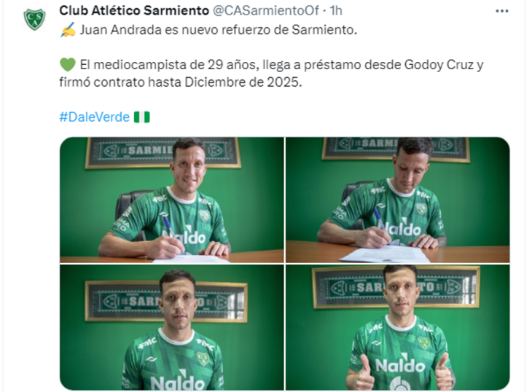Open top-left photo of player smiling while signing
Image resolution: width=532 pixels, height=392 pixels.
172,200
